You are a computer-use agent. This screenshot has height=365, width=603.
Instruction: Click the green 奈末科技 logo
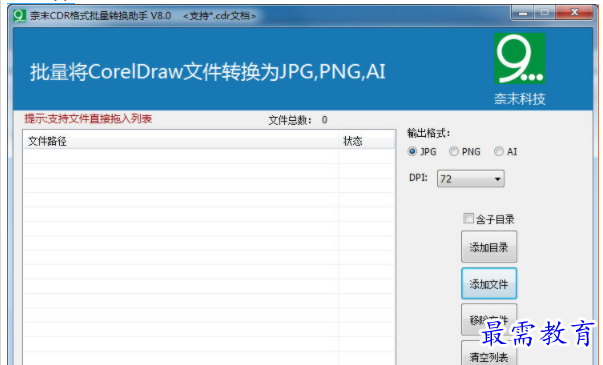click(x=520, y=58)
